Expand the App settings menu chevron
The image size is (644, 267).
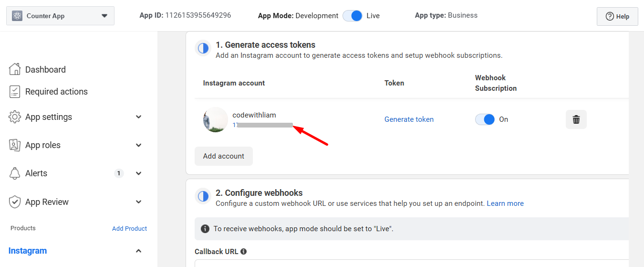(x=139, y=117)
